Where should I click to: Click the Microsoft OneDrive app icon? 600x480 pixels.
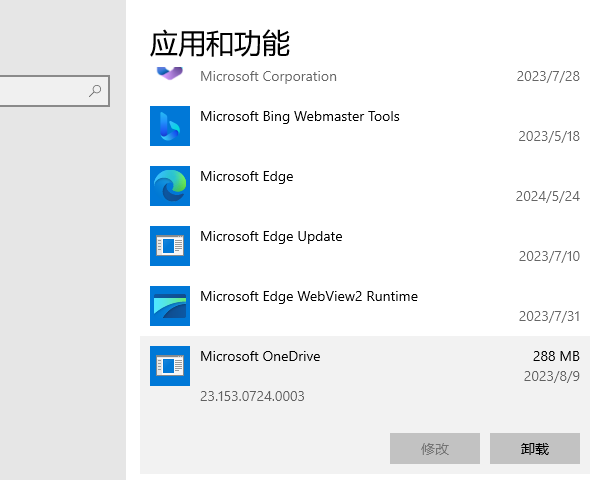[170, 366]
